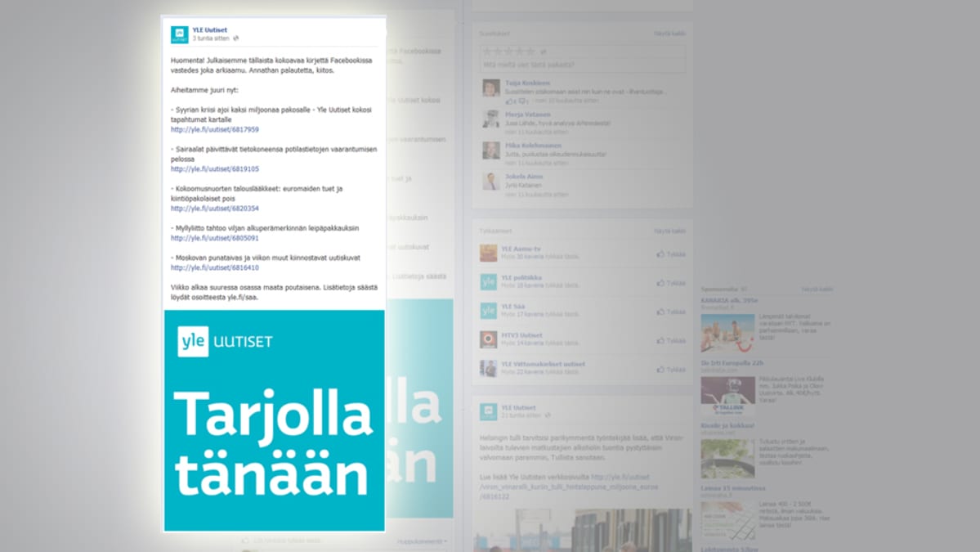Screen dimensions: 980x552
Task: Open the Tallink ad image
Action: point(727,396)
